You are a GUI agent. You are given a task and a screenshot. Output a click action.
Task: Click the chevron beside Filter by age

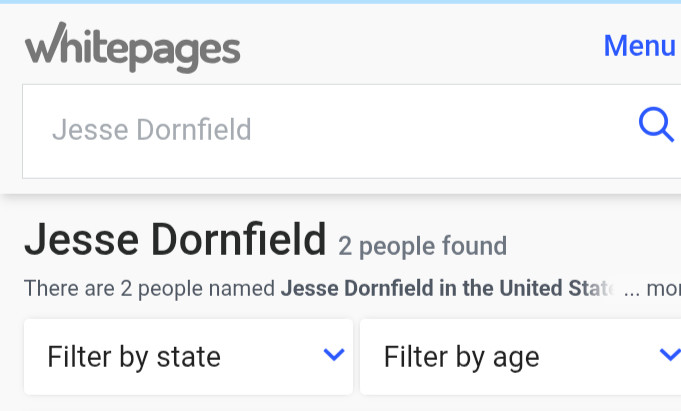[x=670, y=355]
